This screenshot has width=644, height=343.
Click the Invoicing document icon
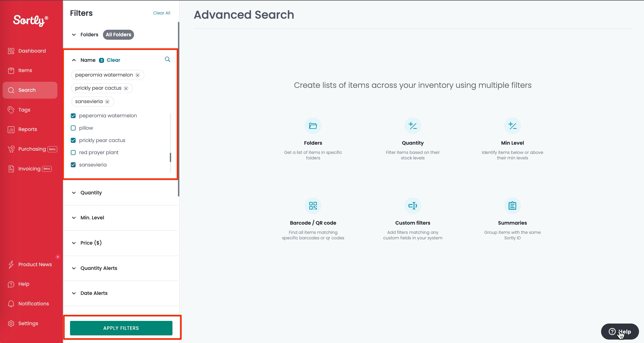[11, 169]
